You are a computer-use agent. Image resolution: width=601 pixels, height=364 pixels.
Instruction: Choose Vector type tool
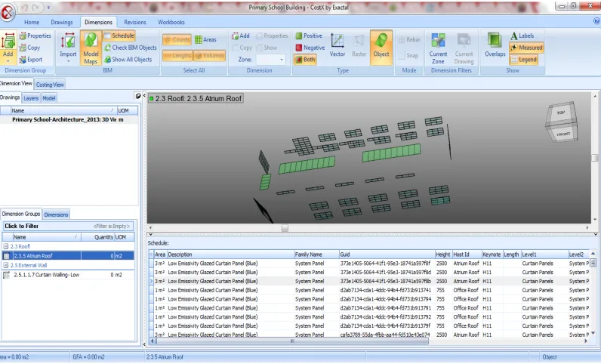click(x=337, y=45)
